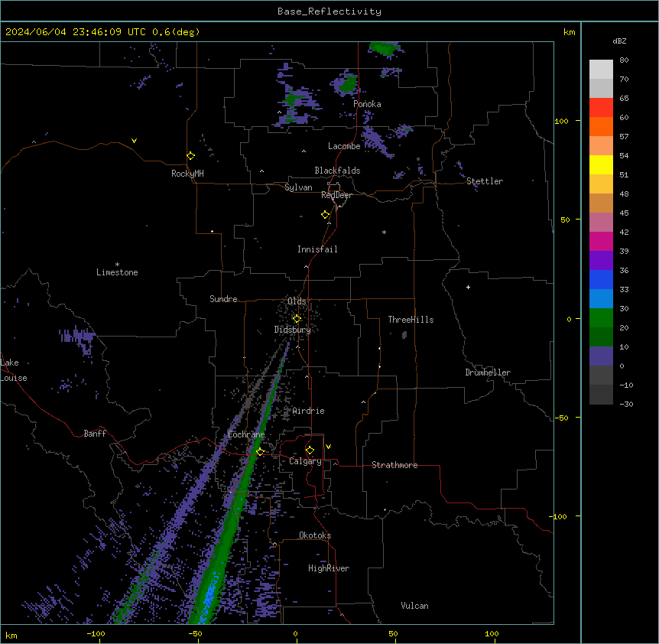659x644 pixels.
Task: Click the Sundre label
Action: (223, 299)
